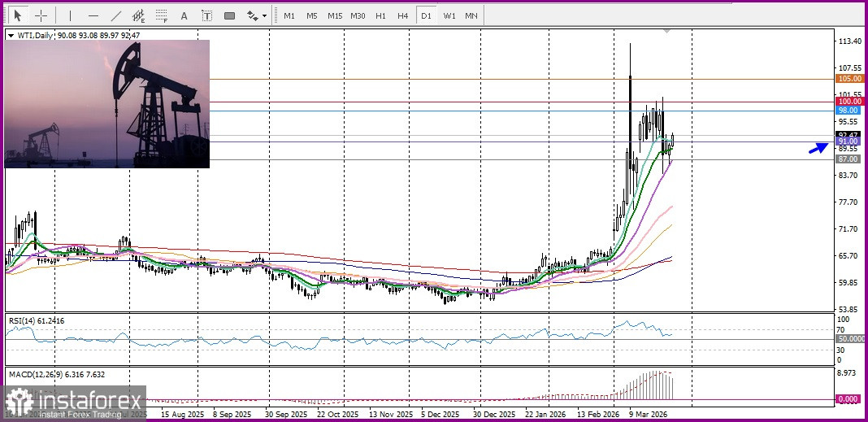Select the cursor arrow tool

(x=18, y=15)
